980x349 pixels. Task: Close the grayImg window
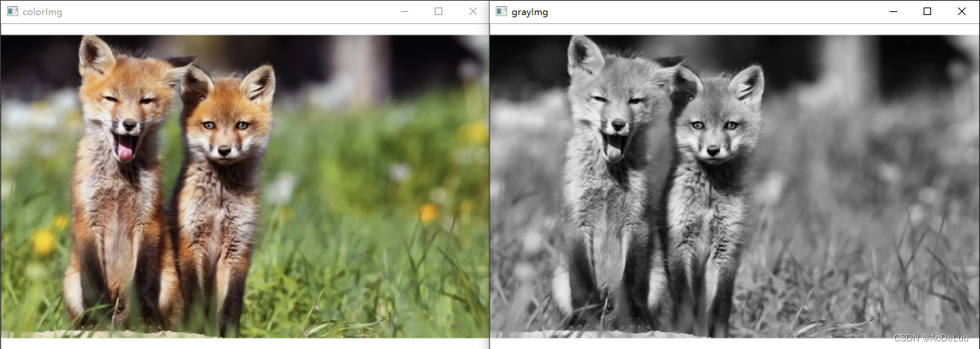click(x=962, y=11)
